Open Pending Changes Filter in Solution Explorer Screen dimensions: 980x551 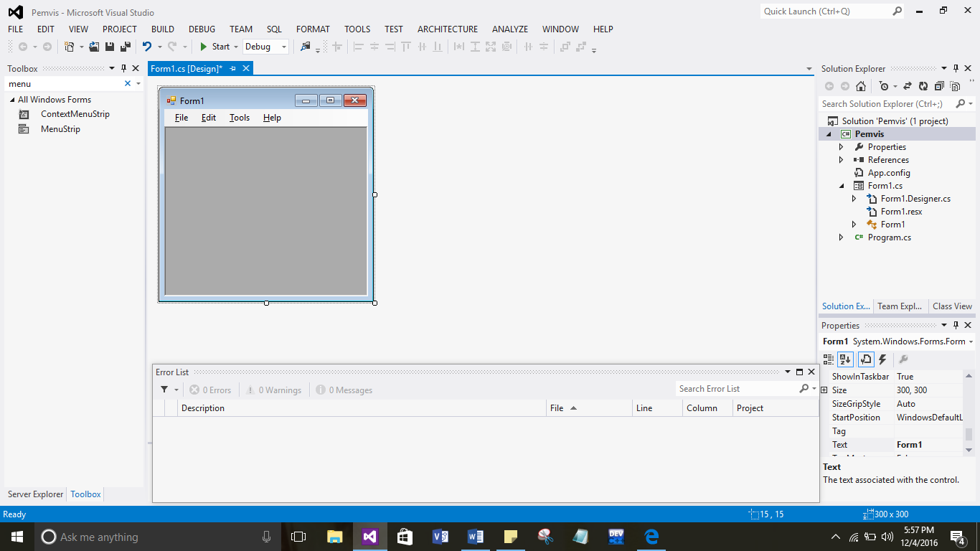[x=884, y=86]
